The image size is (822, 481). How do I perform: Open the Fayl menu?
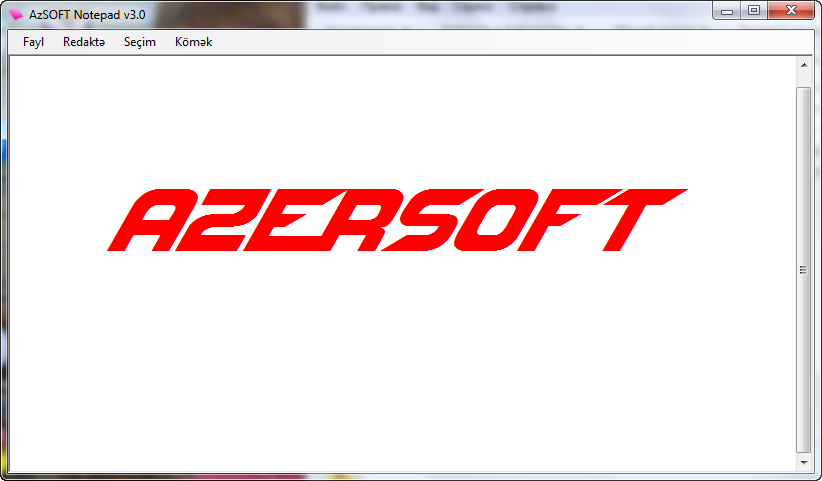pos(33,42)
